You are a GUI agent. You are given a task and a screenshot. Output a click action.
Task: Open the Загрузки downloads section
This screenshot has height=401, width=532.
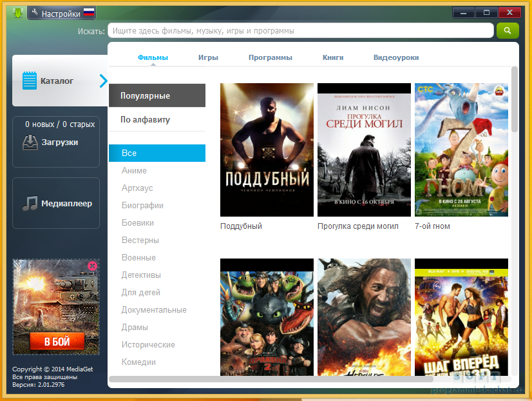click(56, 142)
